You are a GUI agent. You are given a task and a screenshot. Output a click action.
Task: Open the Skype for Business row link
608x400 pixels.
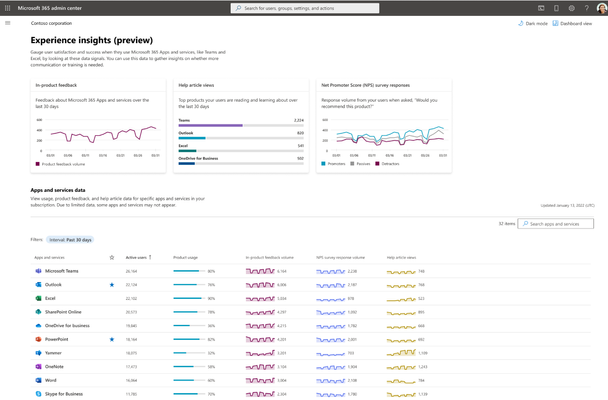[x=64, y=394]
